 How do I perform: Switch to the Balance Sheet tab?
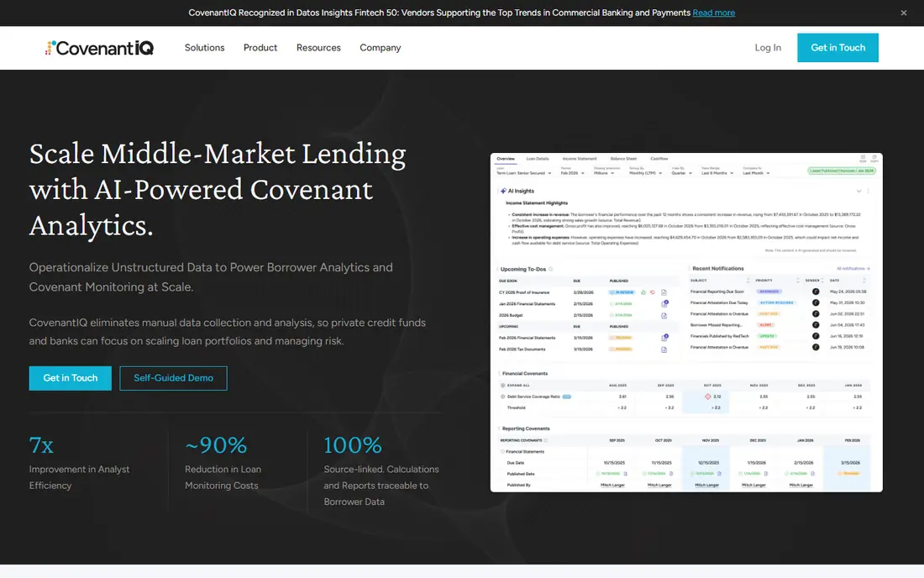pyautogui.click(x=623, y=159)
